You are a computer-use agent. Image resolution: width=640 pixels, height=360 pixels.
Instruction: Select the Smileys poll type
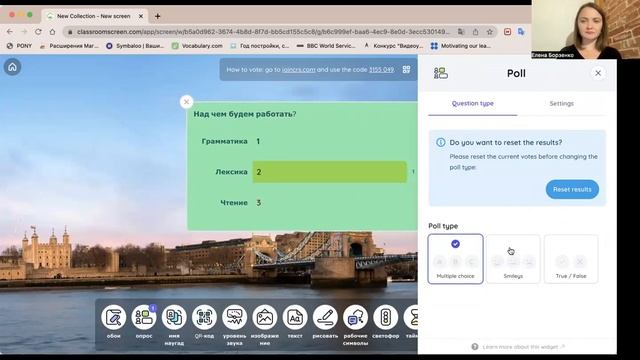(513, 259)
